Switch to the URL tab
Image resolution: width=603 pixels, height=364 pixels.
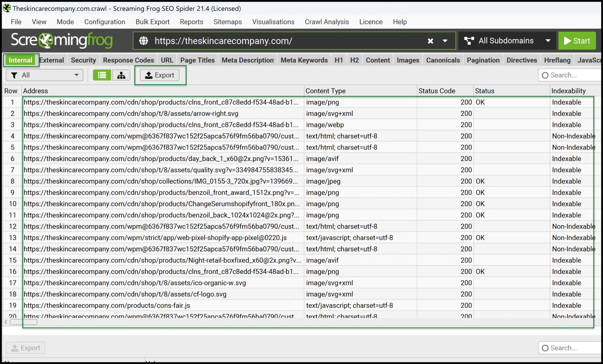(x=167, y=60)
